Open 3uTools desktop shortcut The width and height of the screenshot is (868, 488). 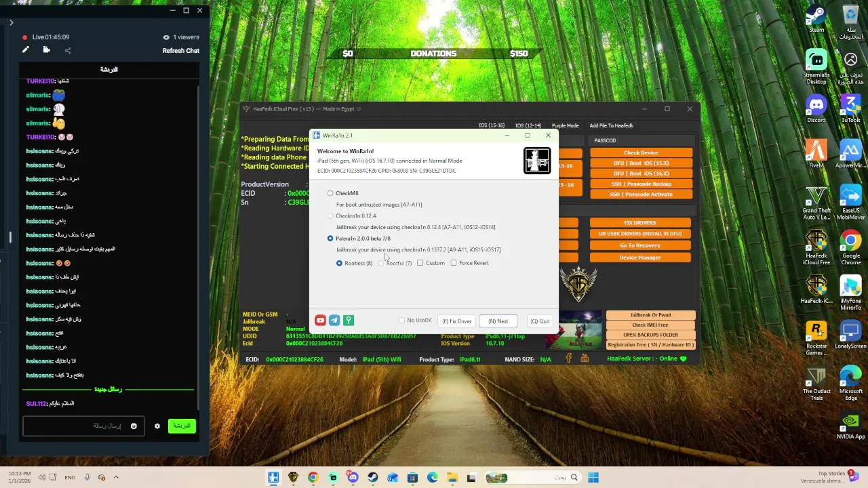[x=851, y=108]
